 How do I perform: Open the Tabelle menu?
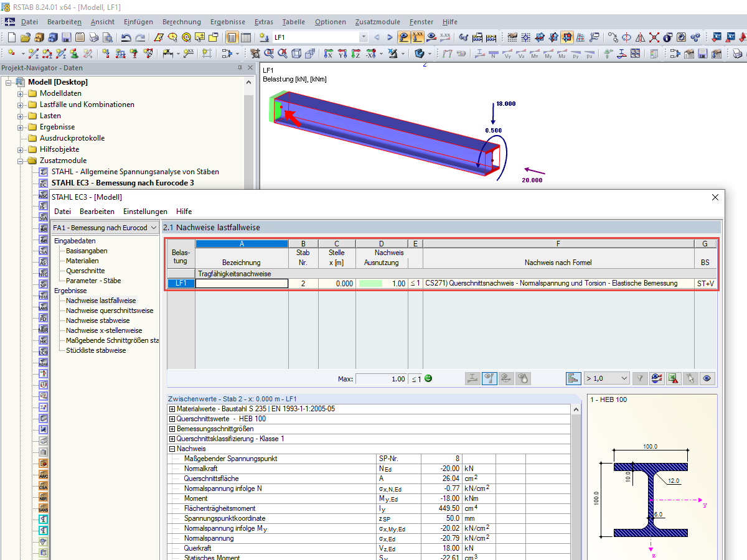pyautogui.click(x=293, y=22)
